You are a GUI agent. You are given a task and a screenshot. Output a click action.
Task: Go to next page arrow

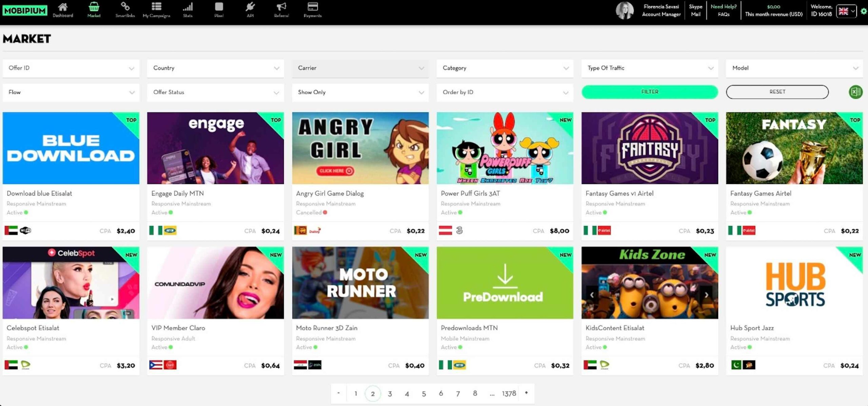[526, 393]
